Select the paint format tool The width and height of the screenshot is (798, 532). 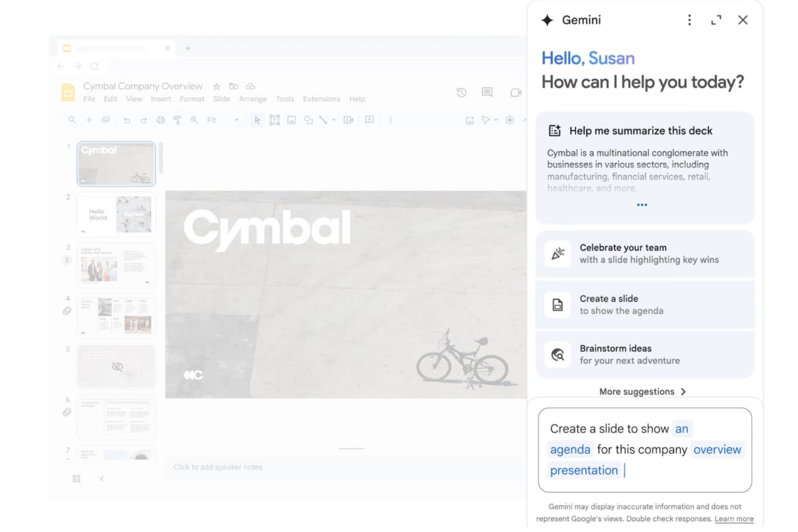(x=177, y=120)
